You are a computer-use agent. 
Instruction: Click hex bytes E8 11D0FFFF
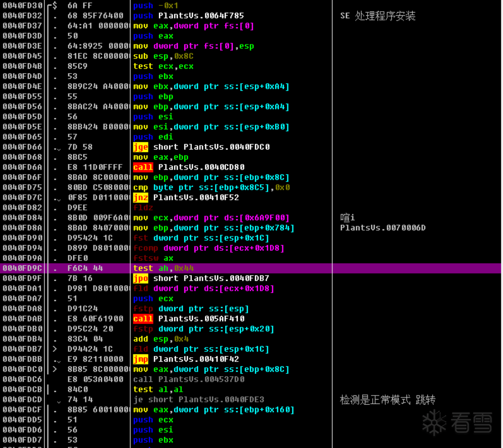pos(95,167)
